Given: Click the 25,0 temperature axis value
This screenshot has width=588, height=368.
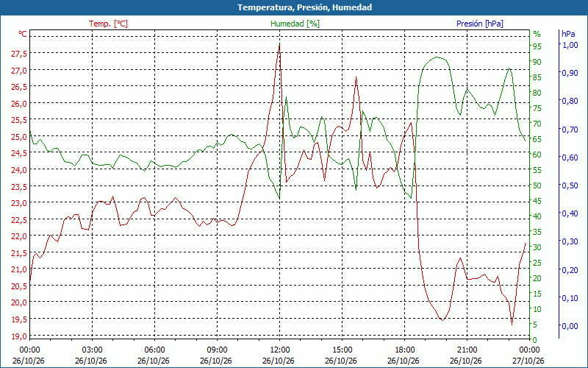Looking at the screenshot, I should coord(19,136).
